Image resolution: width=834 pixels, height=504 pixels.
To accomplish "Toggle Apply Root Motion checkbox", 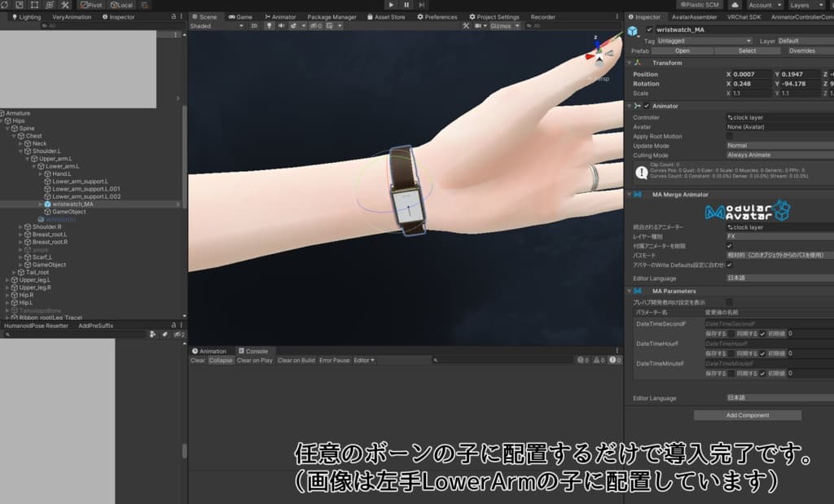I will 729,136.
